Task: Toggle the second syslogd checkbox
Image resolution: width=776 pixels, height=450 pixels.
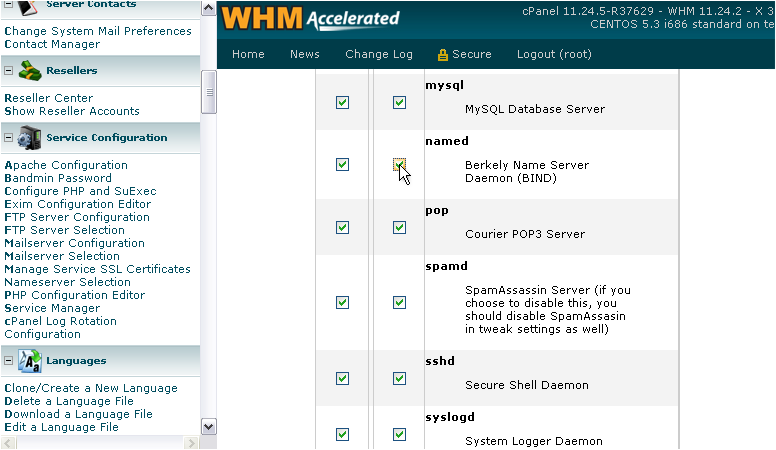Action: (399, 435)
